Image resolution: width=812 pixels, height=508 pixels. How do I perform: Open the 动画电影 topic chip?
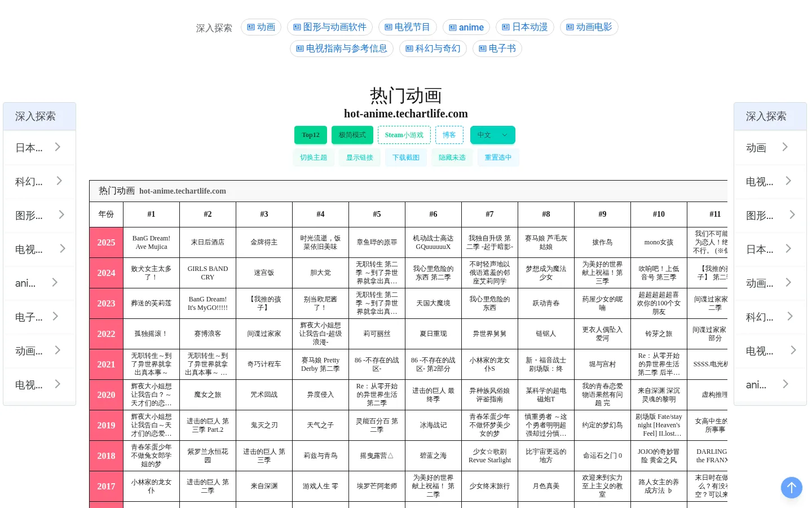point(589,27)
